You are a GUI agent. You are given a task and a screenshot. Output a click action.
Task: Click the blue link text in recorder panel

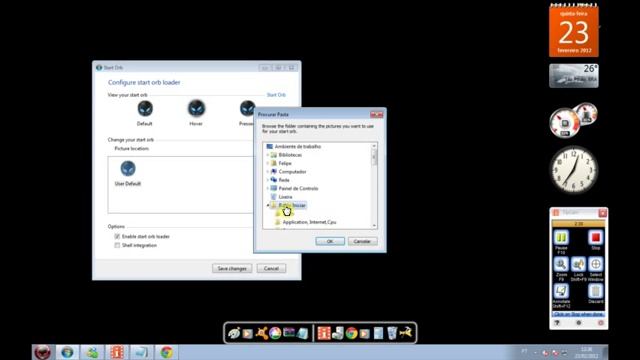(x=578, y=314)
